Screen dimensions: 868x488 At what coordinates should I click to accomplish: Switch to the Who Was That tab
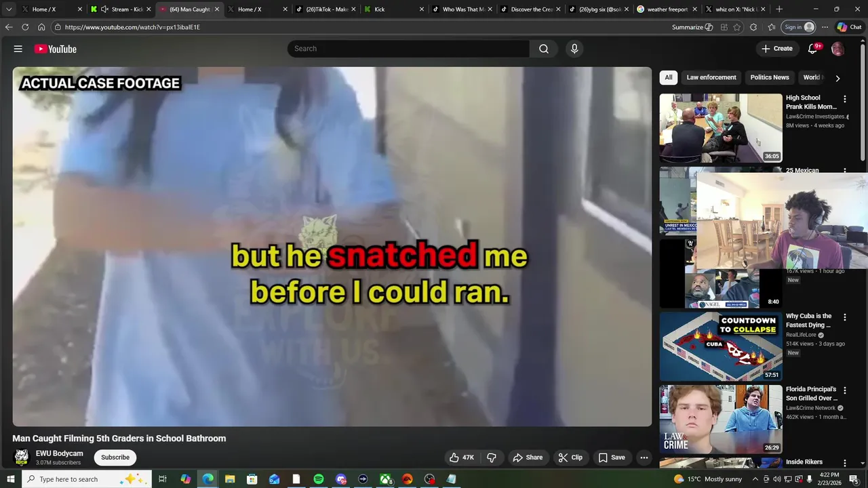coord(463,9)
